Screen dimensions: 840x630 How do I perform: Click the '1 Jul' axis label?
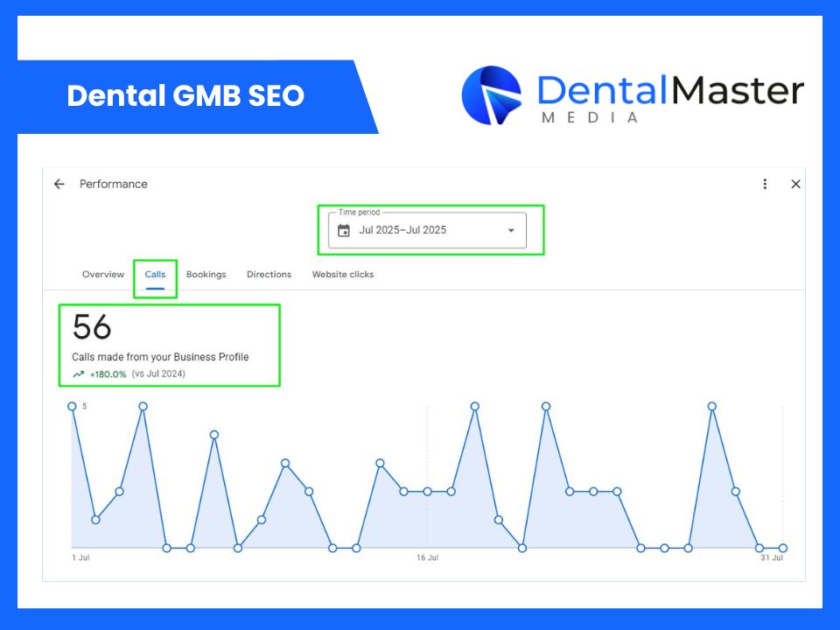80,557
